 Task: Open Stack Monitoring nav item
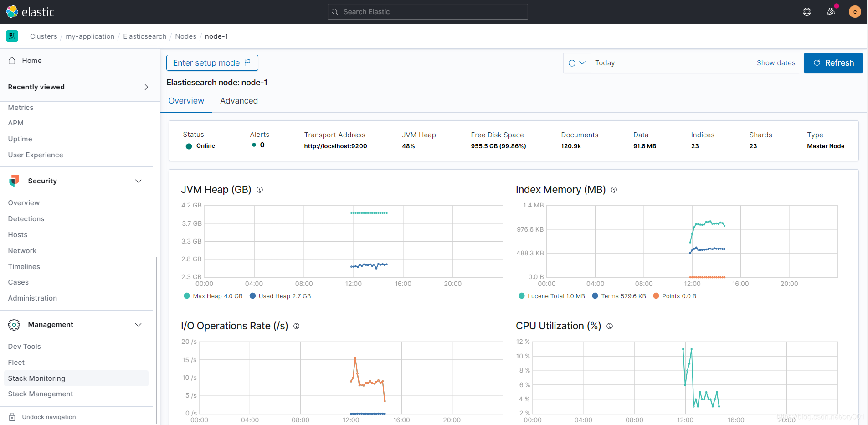[76, 378]
